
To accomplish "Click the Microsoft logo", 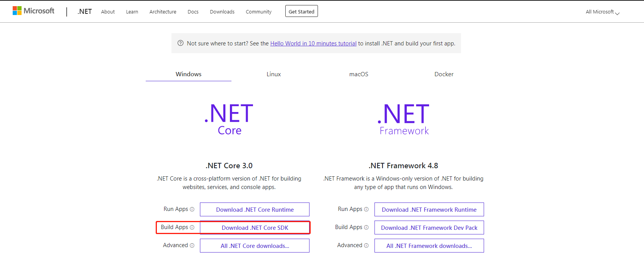I will 33,11.
